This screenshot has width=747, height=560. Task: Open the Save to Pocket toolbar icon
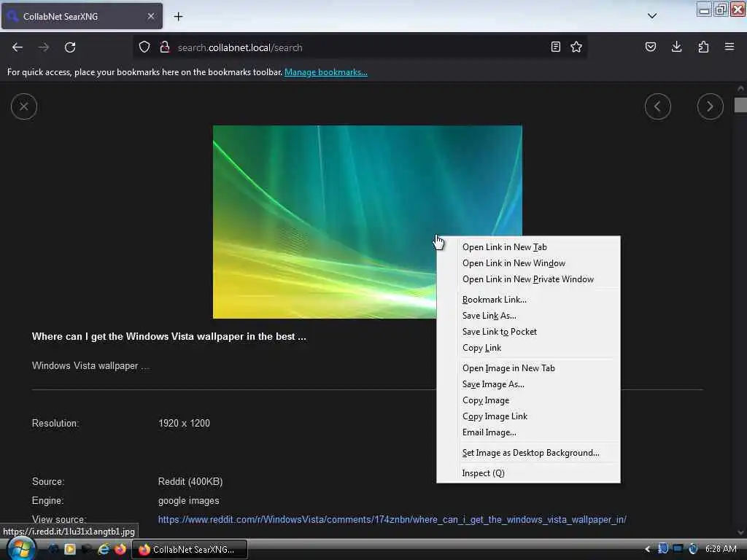[651, 47]
